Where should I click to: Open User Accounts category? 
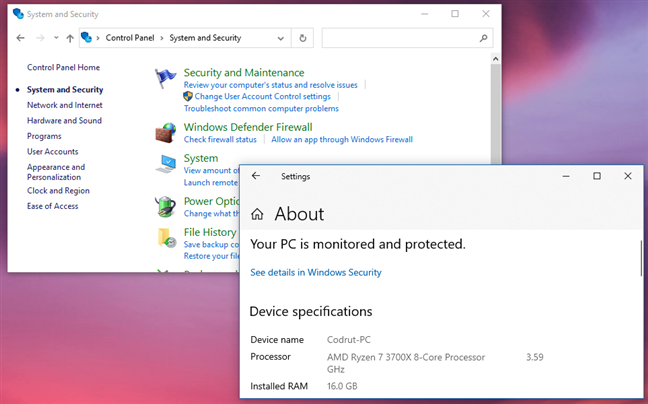(52, 152)
